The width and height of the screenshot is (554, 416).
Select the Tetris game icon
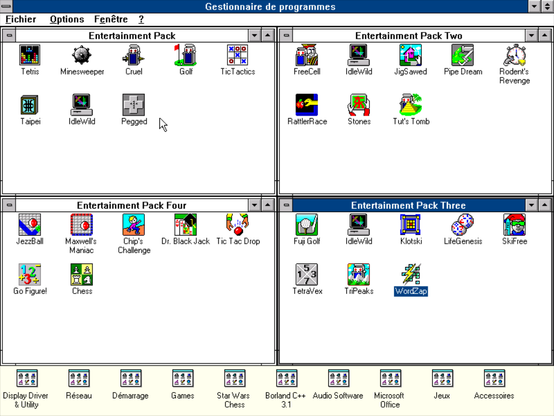click(x=30, y=55)
